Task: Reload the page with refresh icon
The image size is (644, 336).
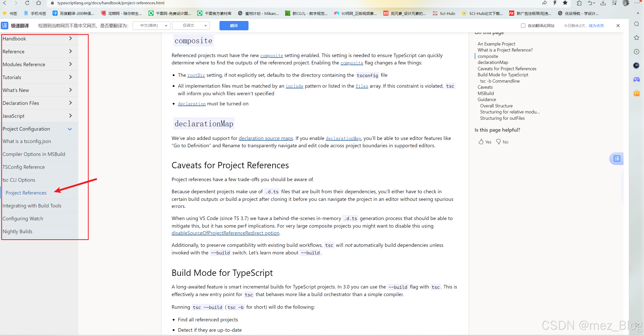Action: (x=27, y=3)
